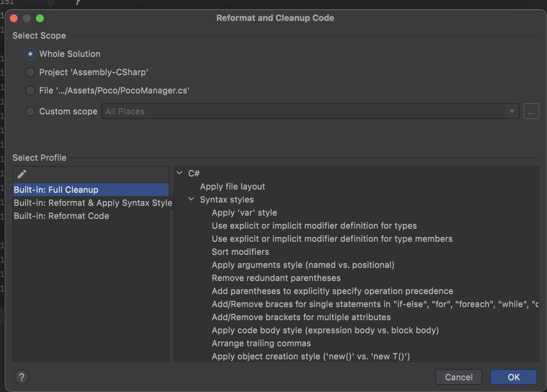Pick the Built-in: Reformat Code profile
Viewport: 547px width, 392px height.
62,216
